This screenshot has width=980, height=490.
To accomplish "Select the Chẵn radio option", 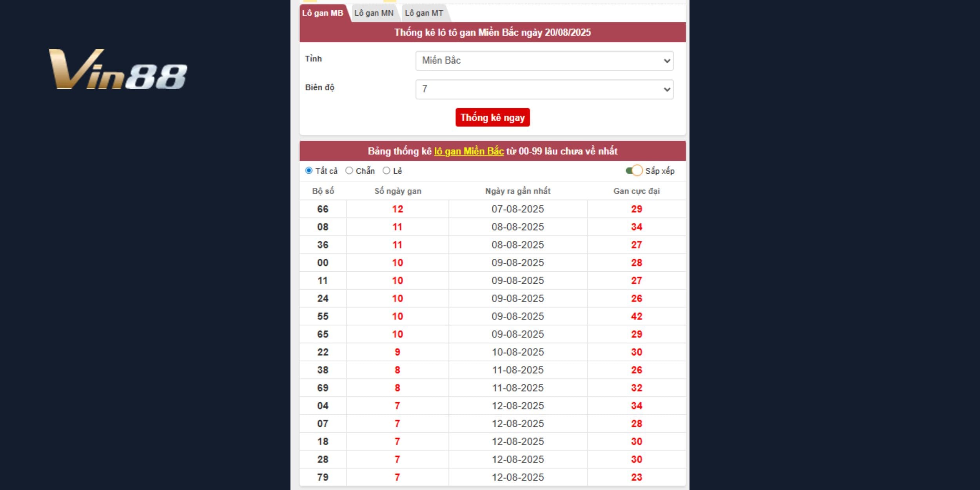I will [349, 171].
